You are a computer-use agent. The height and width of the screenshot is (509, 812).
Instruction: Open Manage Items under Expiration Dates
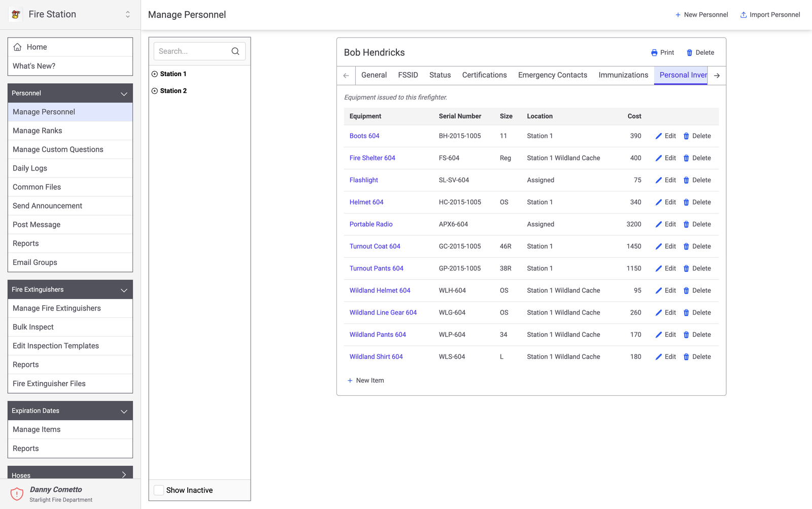(70, 430)
